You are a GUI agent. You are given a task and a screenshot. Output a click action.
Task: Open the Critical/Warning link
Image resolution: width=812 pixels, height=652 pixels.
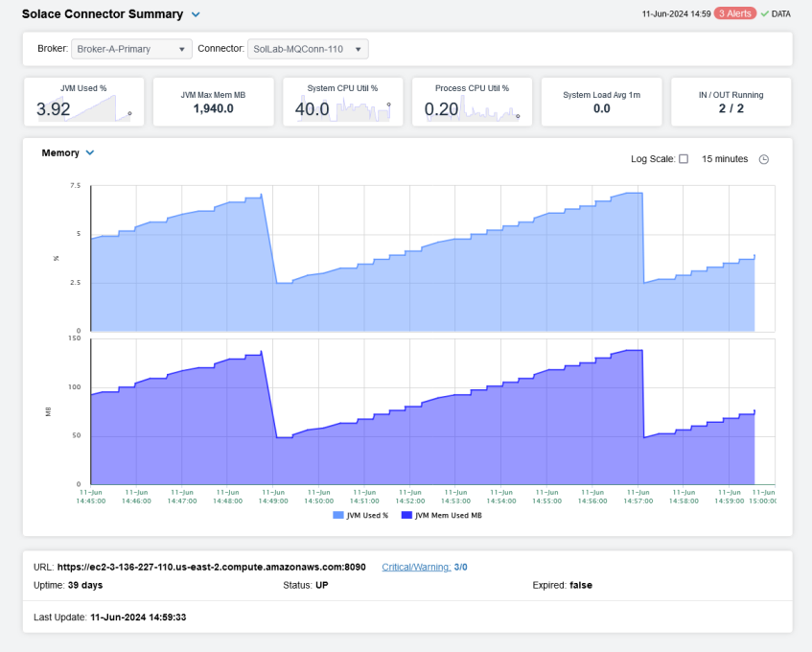point(416,567)
